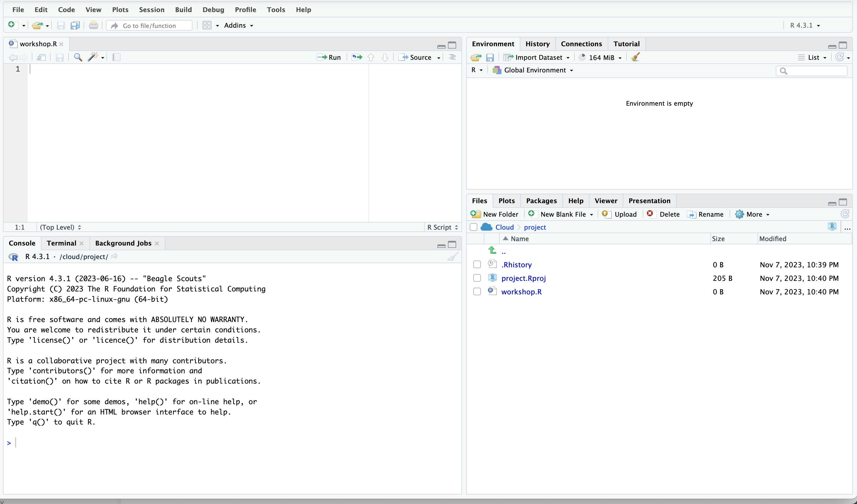The image size is (857, 504).
Task: Open the Session menu
Action: point(151,9)
